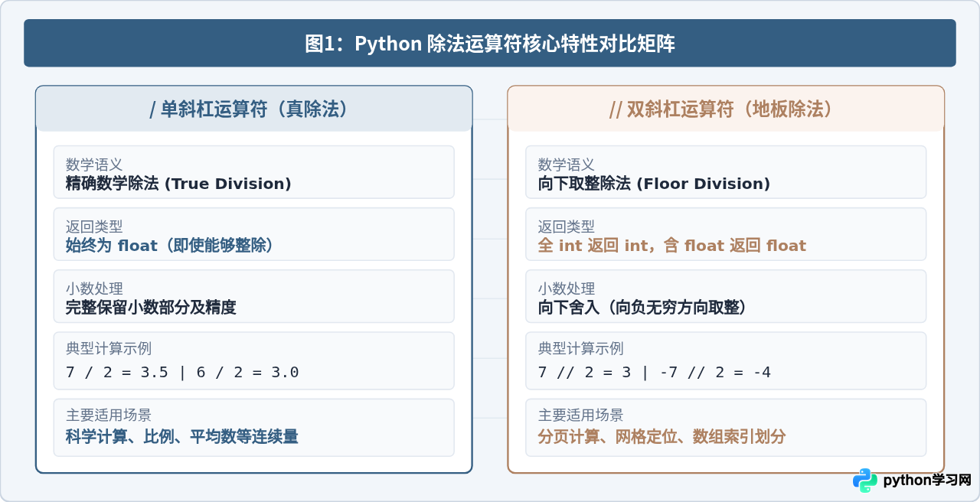Image resolution: width=980 pixels, height=502 pixels.
Task: Click the Python logo icon
Action: click(865, 481)
